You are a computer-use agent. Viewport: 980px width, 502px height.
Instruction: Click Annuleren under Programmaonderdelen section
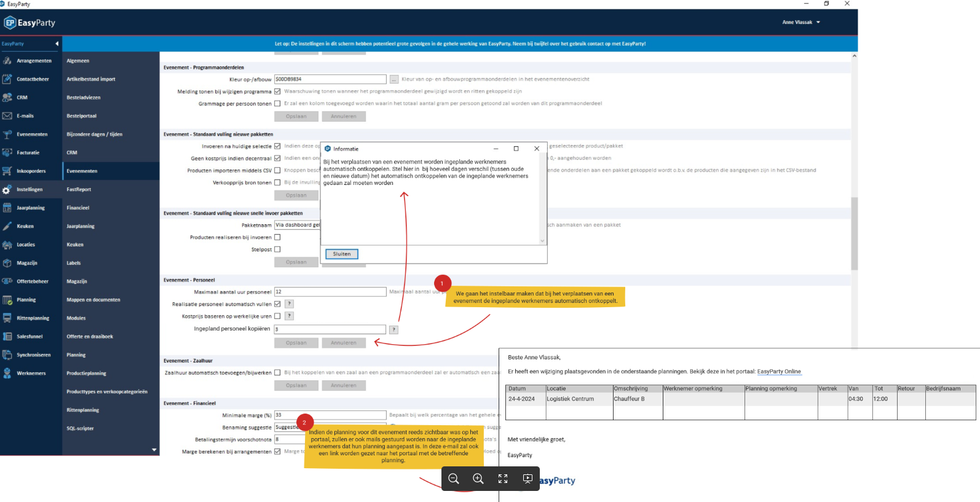click(344, 116)
